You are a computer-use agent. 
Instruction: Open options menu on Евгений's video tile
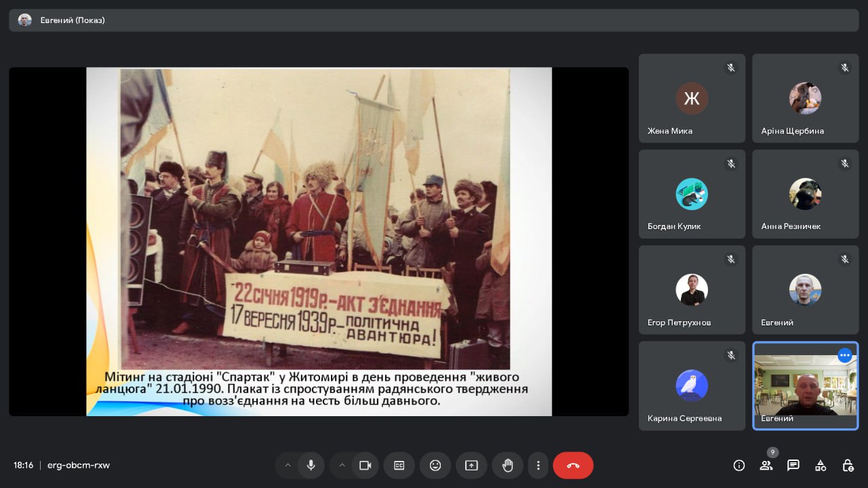point(844,355)
